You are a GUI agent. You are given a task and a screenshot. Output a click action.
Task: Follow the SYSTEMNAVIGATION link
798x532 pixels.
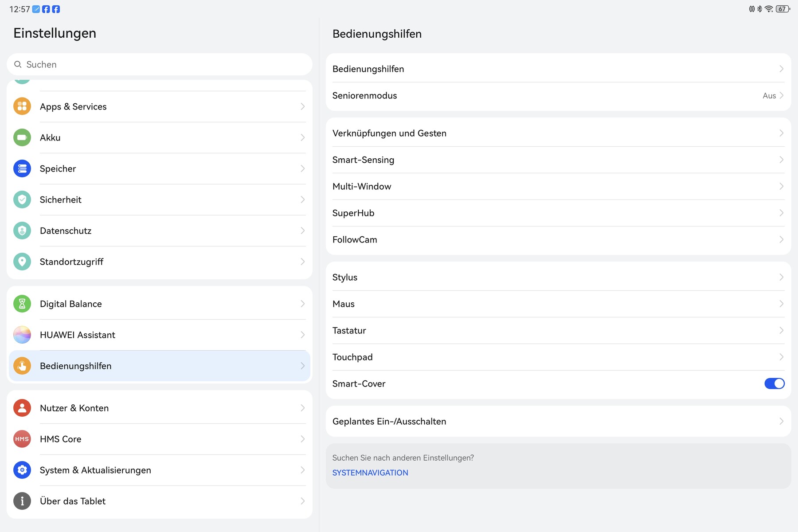[x=370, y=473]
